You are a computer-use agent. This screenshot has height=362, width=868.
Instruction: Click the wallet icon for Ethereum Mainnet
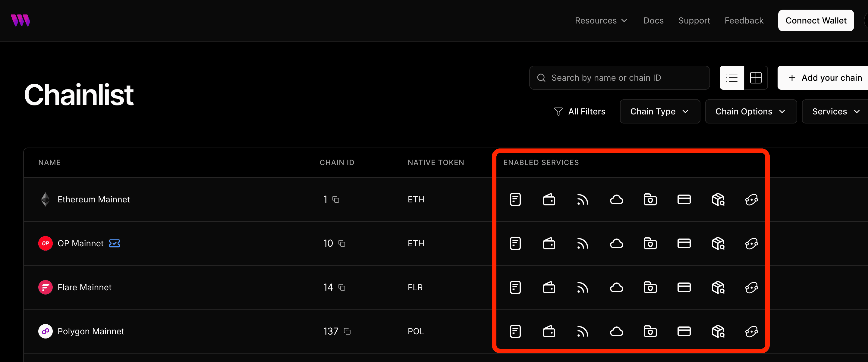point(549,199)
